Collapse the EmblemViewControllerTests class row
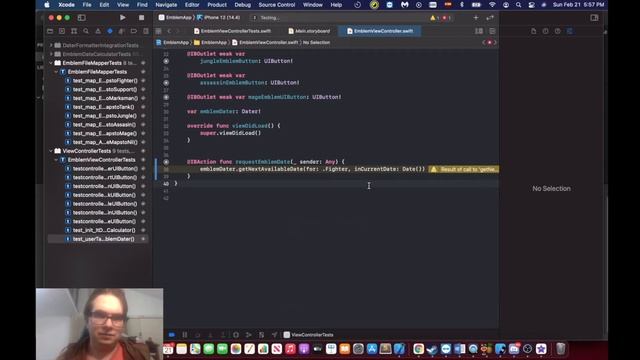Screen dimensions: 640x360 [x=56, y=160]
